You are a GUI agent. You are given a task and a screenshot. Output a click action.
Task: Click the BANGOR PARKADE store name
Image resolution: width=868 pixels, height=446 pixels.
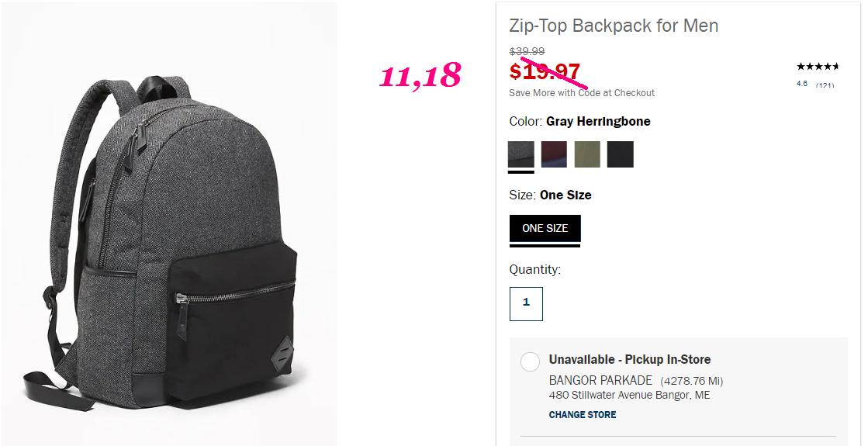600,380
